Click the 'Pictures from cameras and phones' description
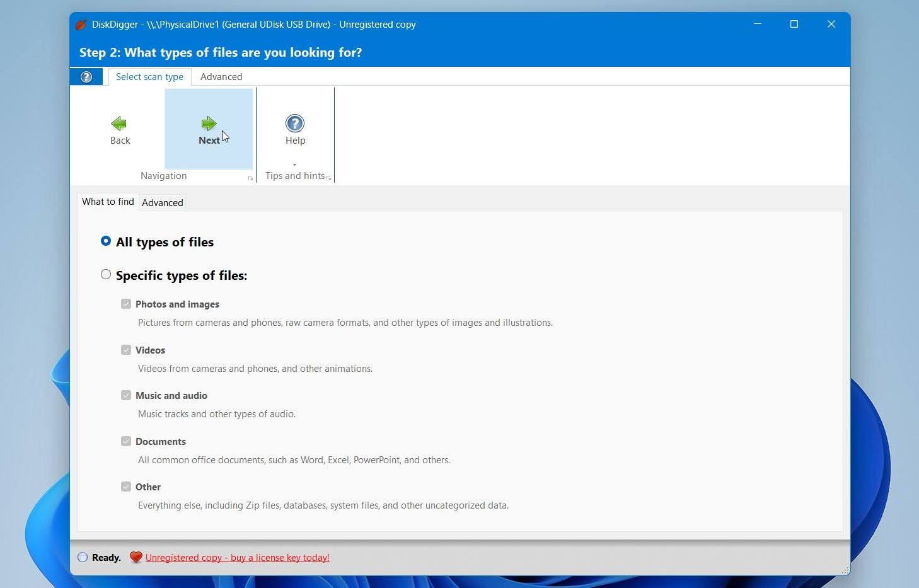 click(x=345, y=323)
